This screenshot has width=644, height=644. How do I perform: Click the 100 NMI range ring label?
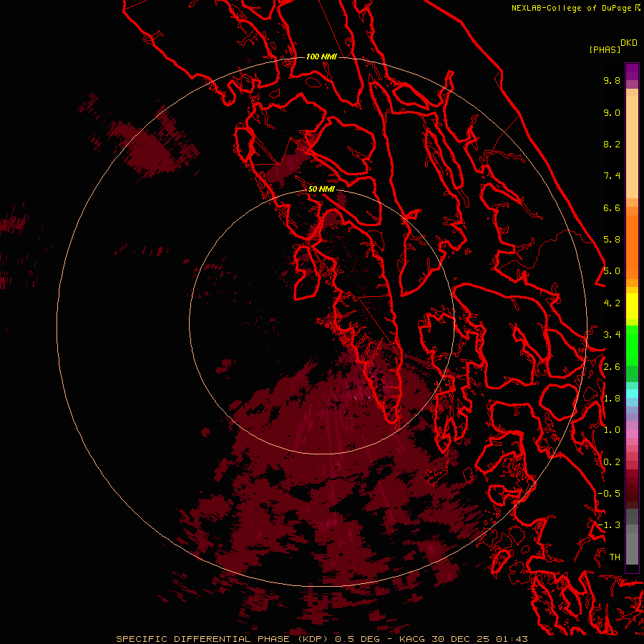tap(321, 57)
